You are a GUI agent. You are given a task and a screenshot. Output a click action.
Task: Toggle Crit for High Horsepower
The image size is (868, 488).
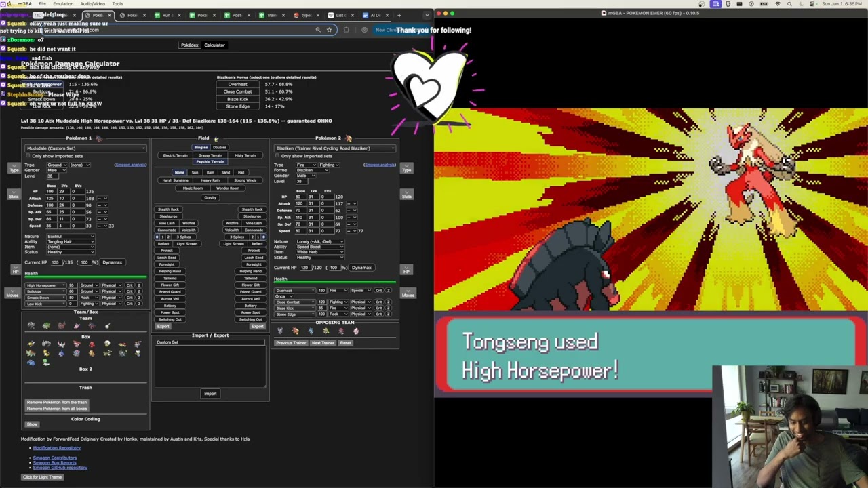130,285
